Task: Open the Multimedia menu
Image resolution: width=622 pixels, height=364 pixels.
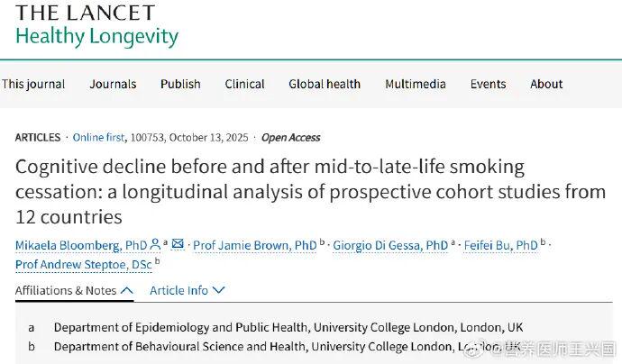Action: [415, 84]
